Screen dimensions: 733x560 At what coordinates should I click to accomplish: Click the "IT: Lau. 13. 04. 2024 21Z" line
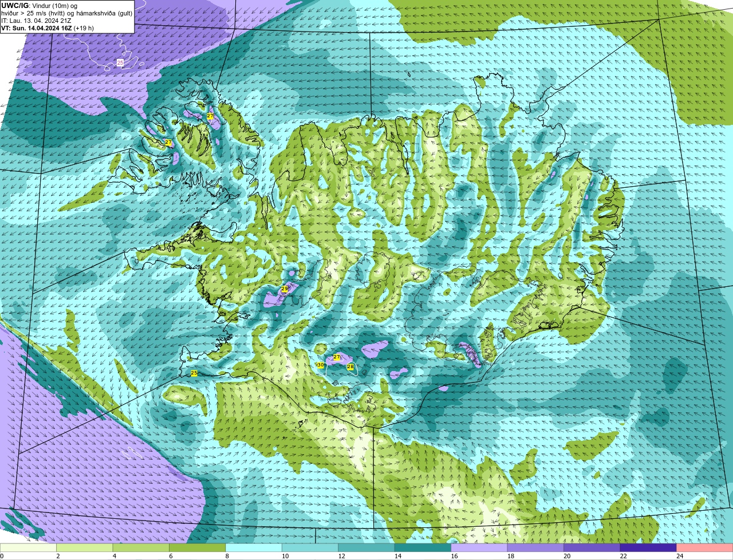[37, 21]
